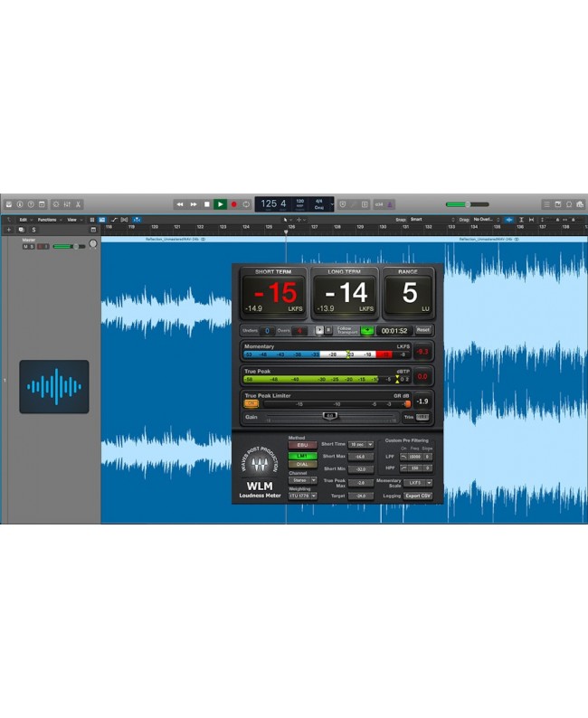Click the duplicate track icon
The image size is (588, 718).
coord(21,230)
